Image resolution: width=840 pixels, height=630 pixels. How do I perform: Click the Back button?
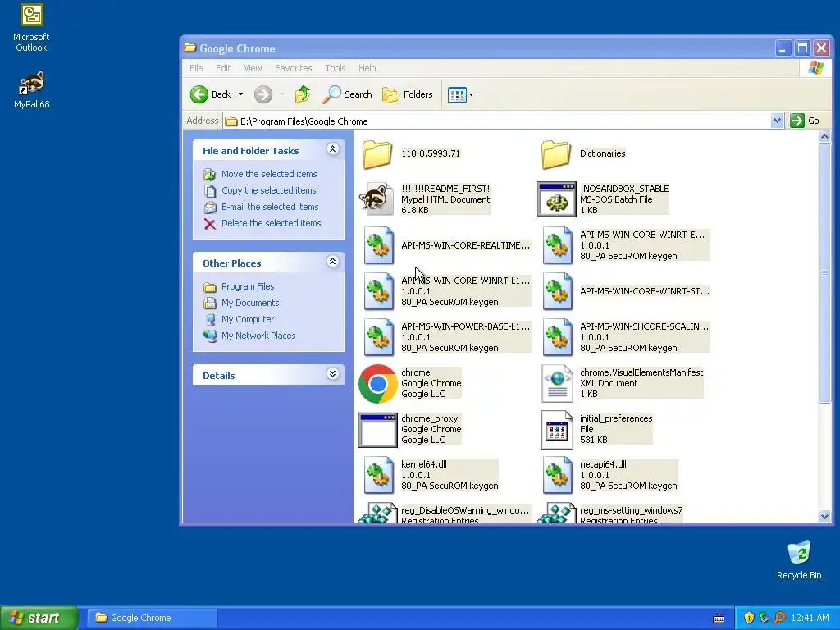click(x=211, y=94)
